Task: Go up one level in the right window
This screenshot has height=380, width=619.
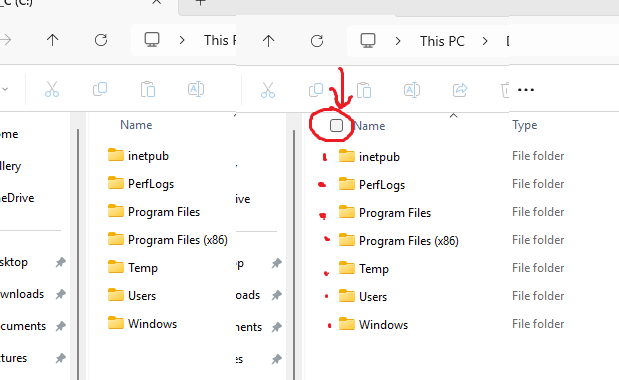Action: [268, 41]
